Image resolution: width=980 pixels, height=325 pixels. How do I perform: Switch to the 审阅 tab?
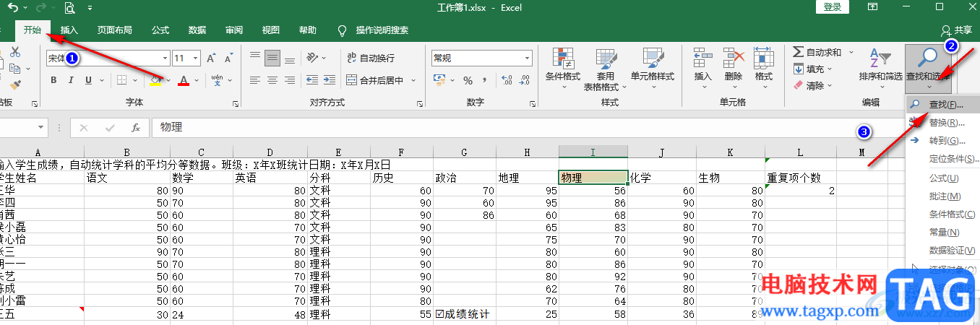coord(234,30)
